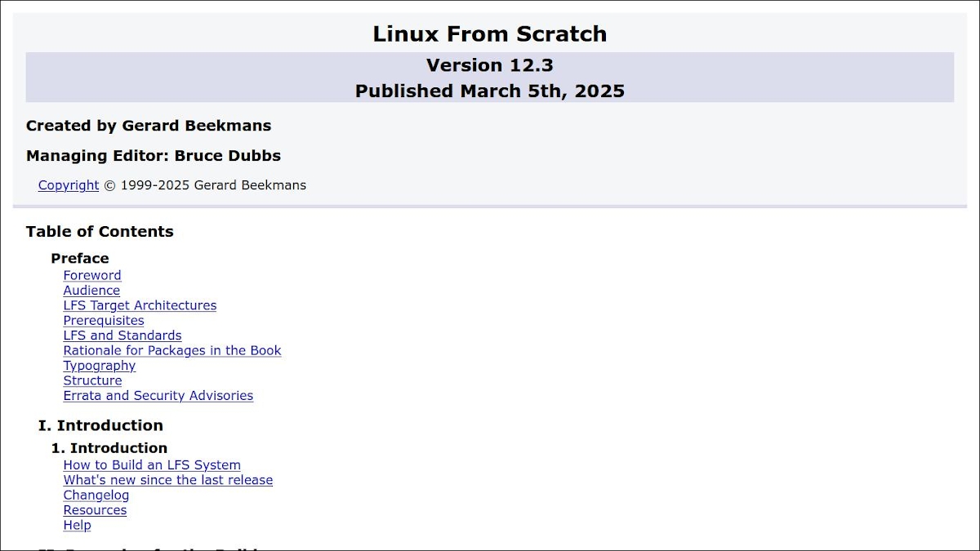Visit the Prerequisites page
980x551 pixels.
click(x=104, y=321)
